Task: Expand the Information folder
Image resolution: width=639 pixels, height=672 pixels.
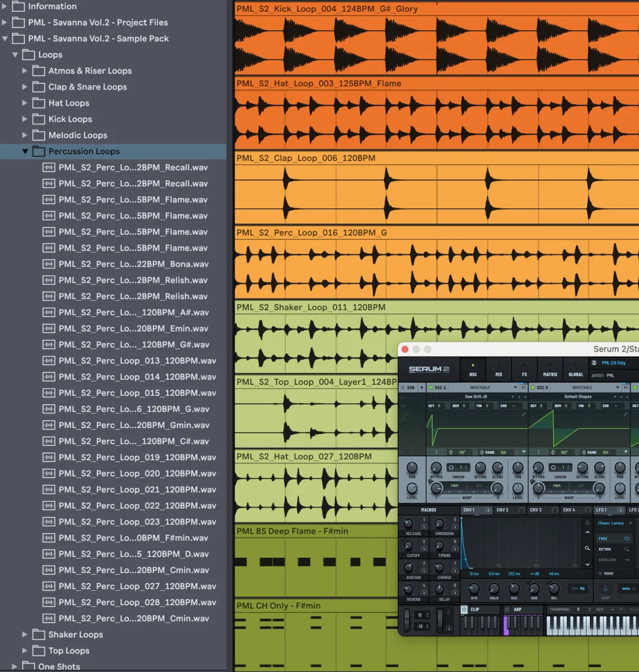Action: click(x=5, y=6)
